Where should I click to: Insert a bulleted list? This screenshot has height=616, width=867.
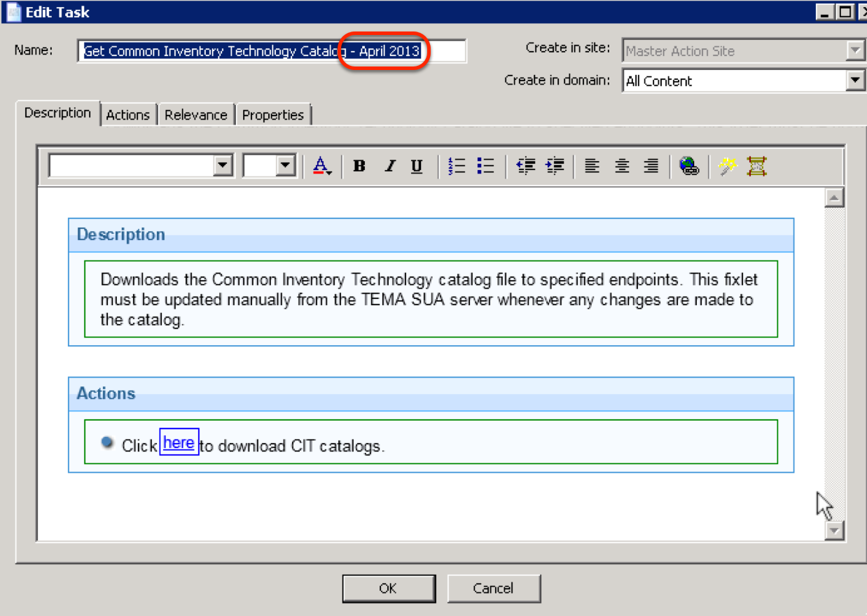(485, 166)
